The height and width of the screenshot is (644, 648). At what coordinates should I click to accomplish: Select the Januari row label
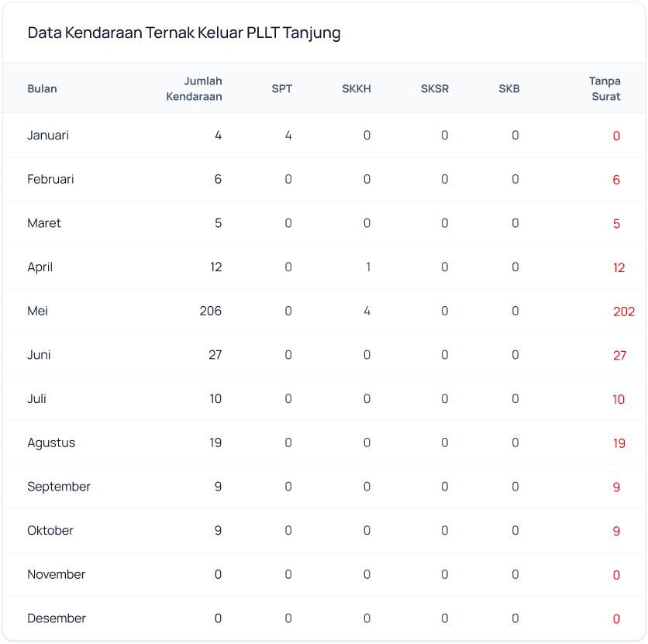coord(48,135)
